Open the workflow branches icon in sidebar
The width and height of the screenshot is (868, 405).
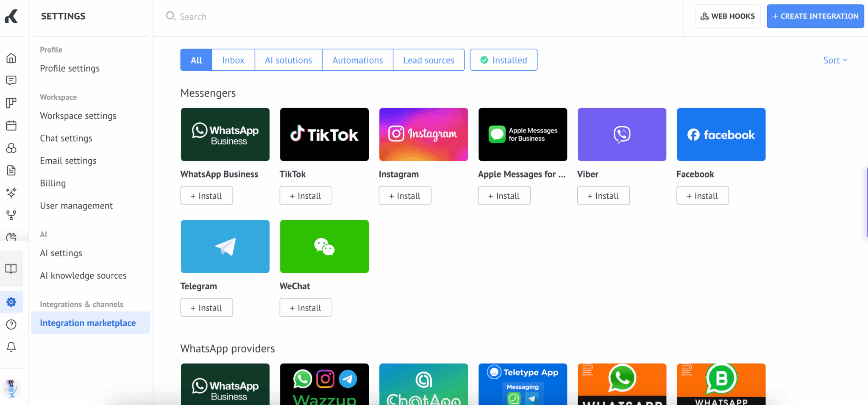click(11, 215)
